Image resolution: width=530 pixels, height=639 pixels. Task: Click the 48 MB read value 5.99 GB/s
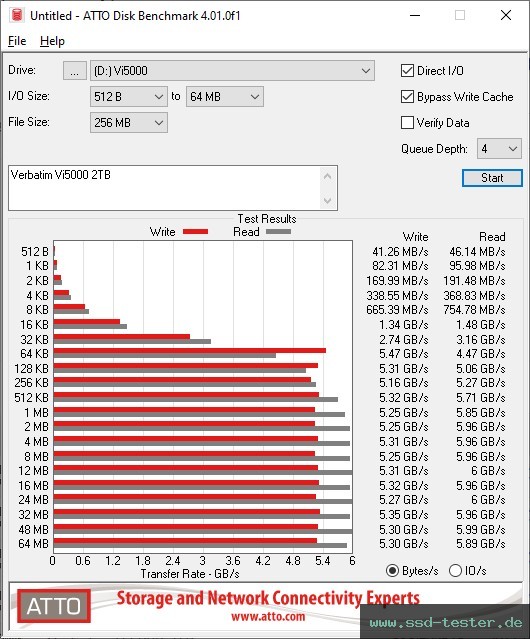(x=481, y=529)
